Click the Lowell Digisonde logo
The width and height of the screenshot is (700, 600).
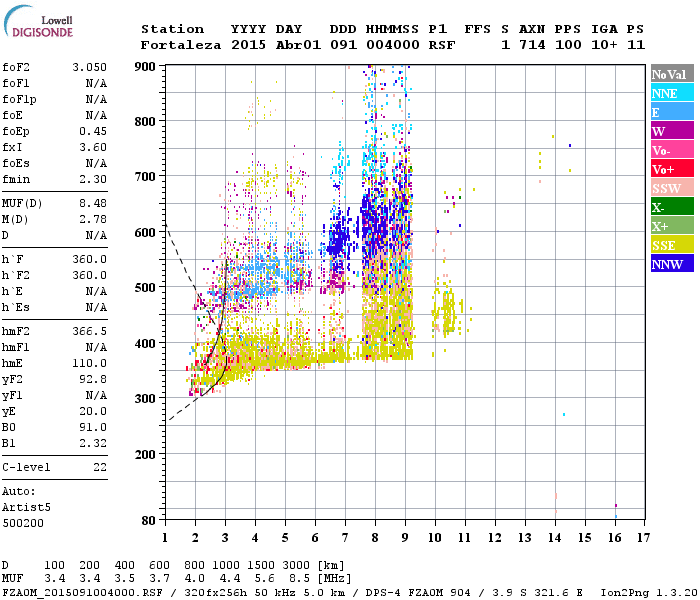click(38, 21)
